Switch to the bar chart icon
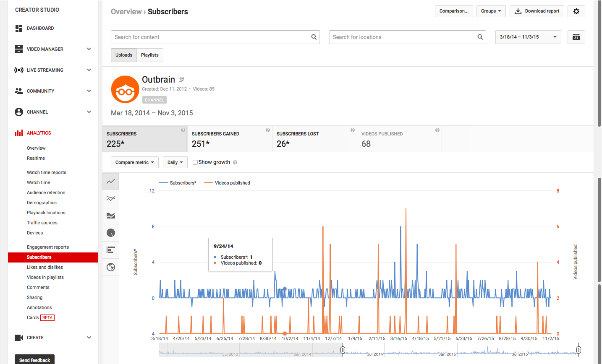This screenshot has height=364, width=602. tap(111, 250)
